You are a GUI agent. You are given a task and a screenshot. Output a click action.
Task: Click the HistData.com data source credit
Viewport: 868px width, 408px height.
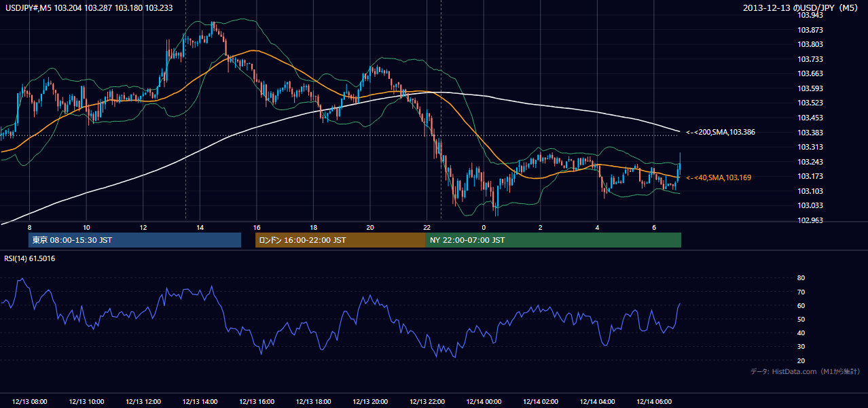point(806,371)
